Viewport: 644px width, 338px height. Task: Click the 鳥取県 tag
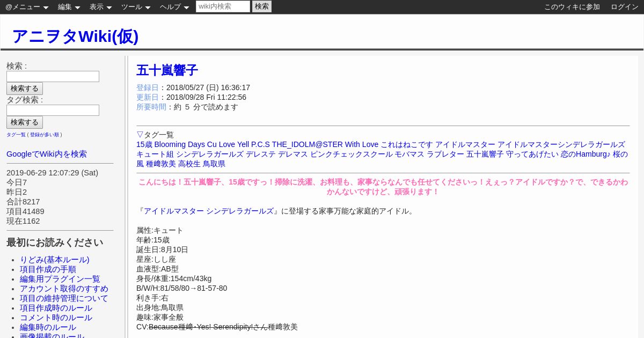point(214,164)
